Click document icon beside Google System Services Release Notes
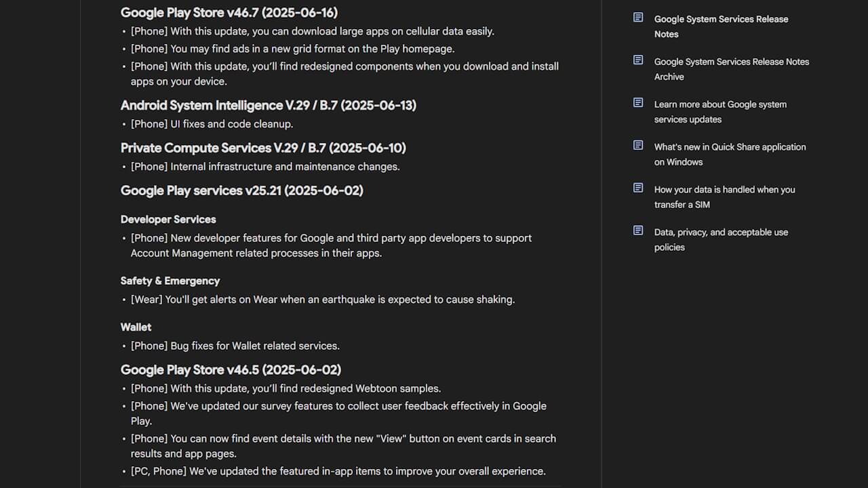This screenshot has height=488, width=868. pos(638,18)
